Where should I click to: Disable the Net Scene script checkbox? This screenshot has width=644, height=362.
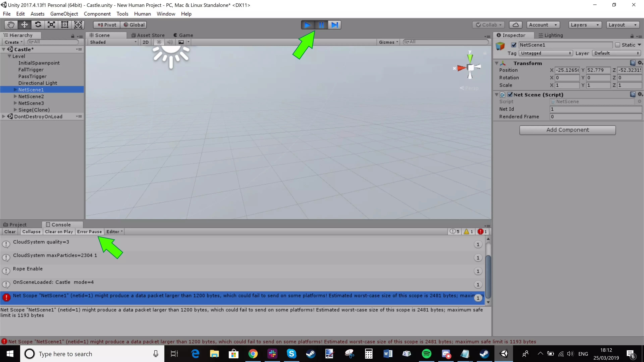pyautogui.click(x=510, y=94)
